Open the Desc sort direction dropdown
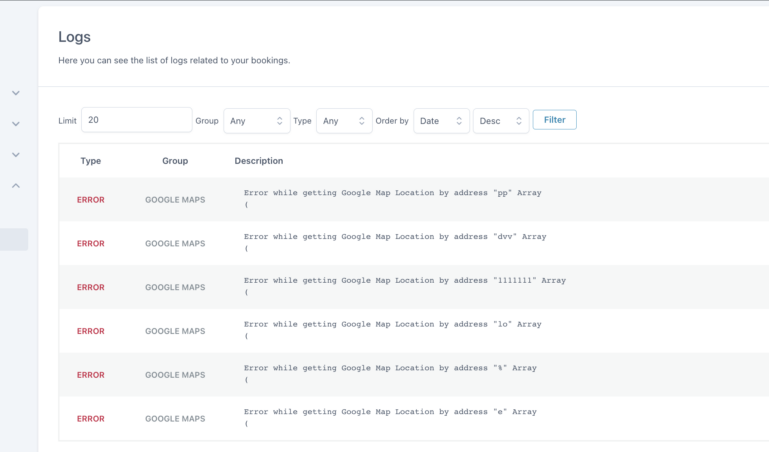The width and height of the screenshot is (769, 452). pos(501,121)
